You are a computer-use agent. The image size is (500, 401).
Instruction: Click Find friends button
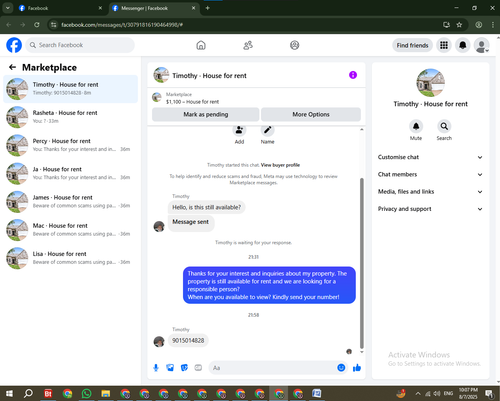tap(412, 45)
